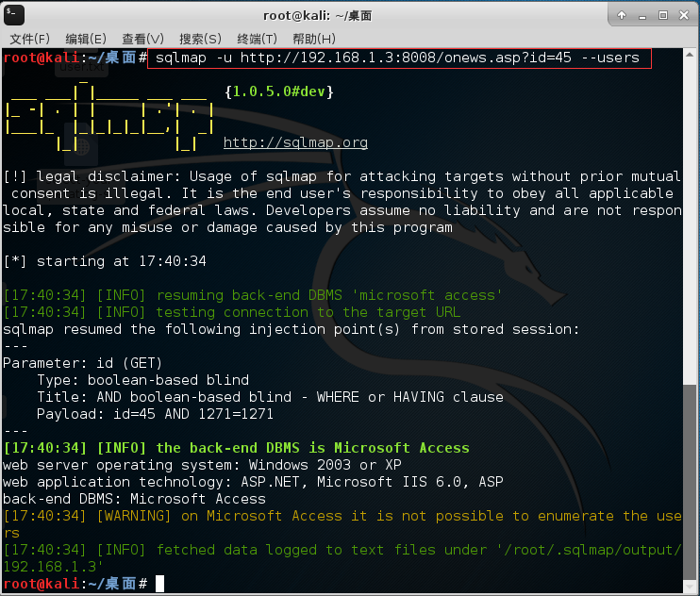Click the sqlmap command text with --users
The width and height of the screenshot is (700, 596).
(397, 58)
